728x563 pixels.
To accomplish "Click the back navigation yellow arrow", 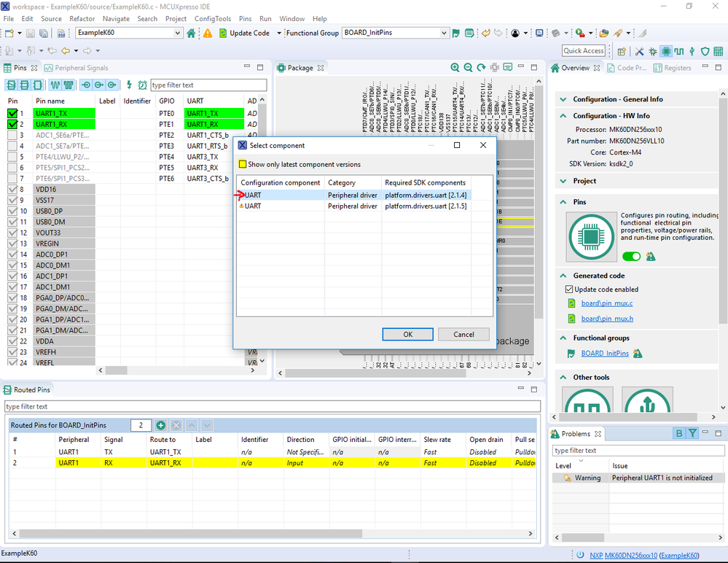I will pyautogui.click(x=66, y=50).
